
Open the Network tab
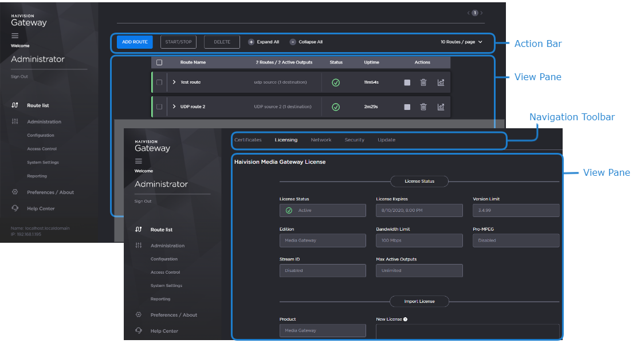(x=321, y=140)
